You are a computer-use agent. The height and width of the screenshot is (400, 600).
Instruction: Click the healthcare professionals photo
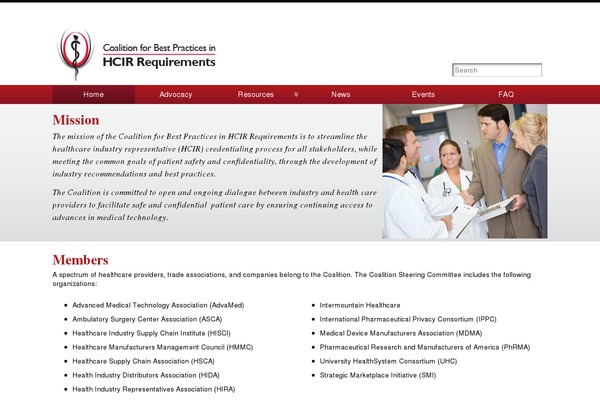[x=465, y=171]
